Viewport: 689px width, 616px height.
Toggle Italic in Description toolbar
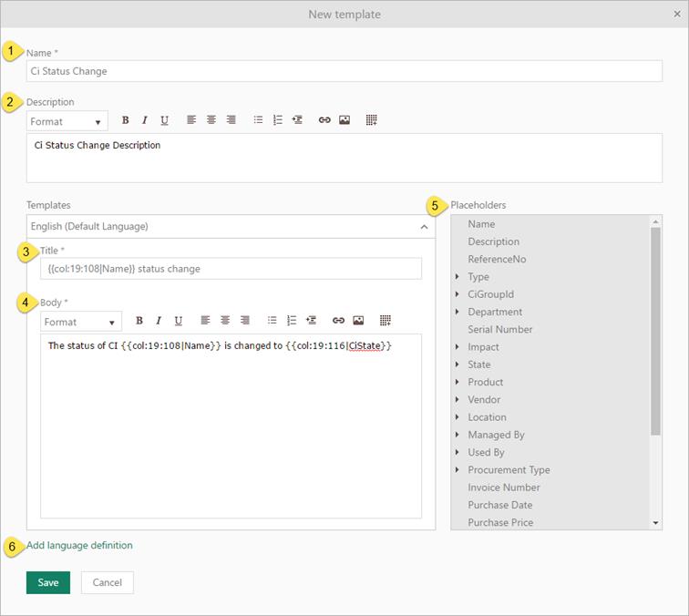144,120
